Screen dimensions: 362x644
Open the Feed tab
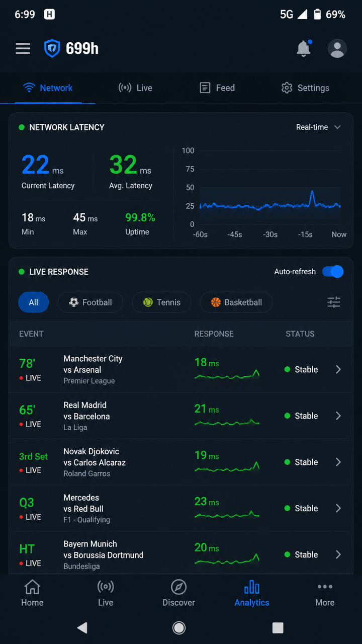(217, 88)
